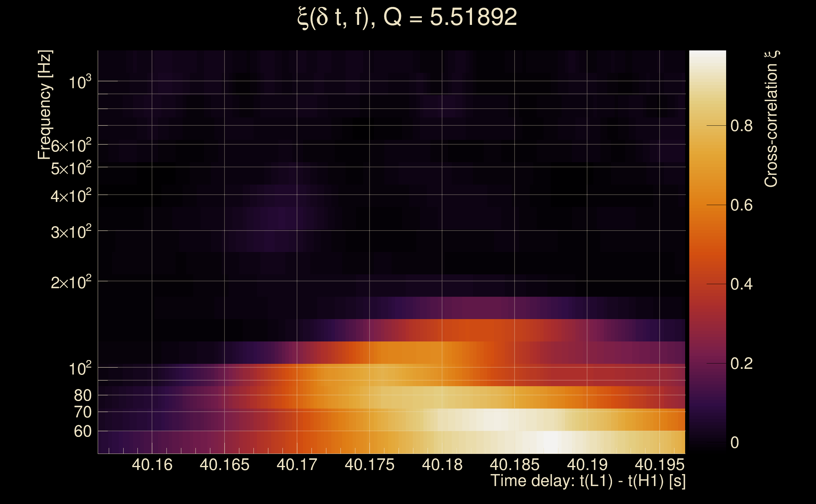Click the 40.16 x-axis tick label
Viewport: 816px width, 504px height.
(152, 465)
